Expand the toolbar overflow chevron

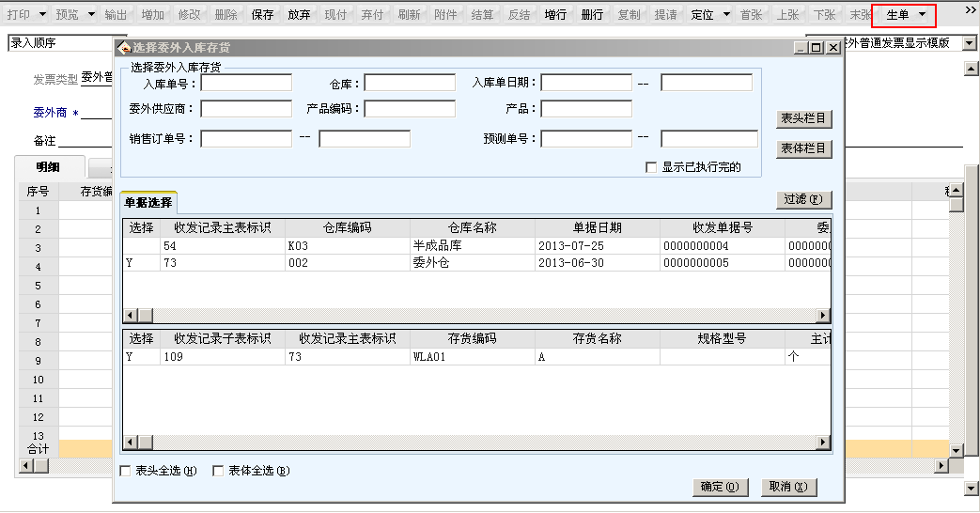tap(972, 11)
